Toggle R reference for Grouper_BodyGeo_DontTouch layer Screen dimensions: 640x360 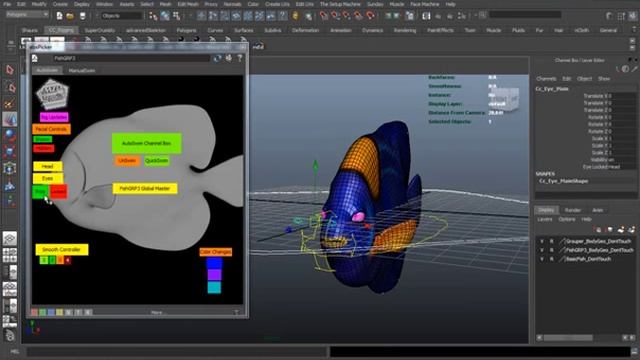point(551,241)
